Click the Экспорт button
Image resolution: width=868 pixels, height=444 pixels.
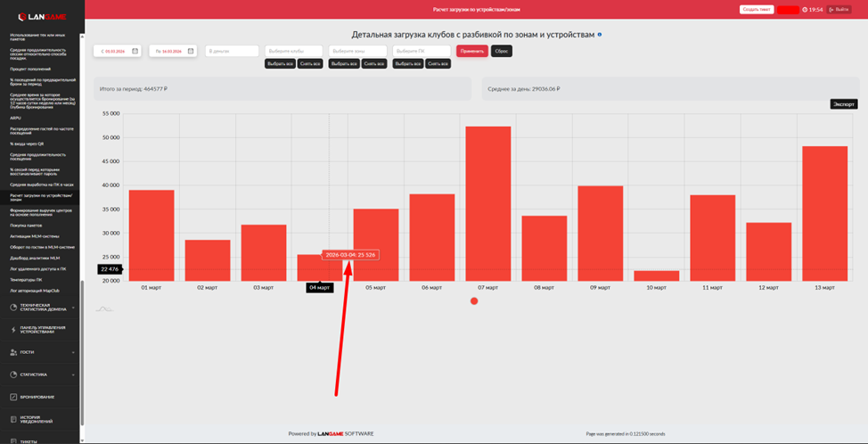[x=843, y=104]
